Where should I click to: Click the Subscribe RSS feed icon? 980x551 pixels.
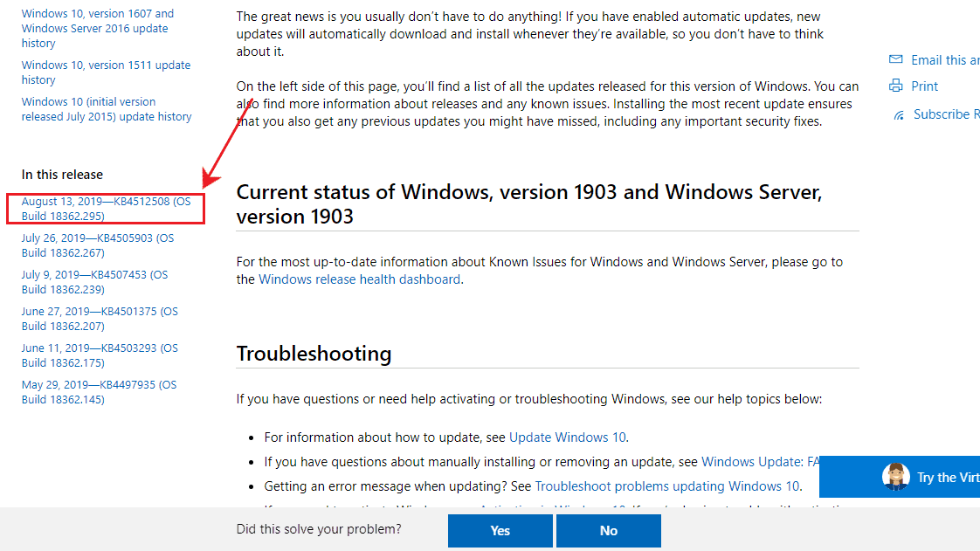(899, 115)
